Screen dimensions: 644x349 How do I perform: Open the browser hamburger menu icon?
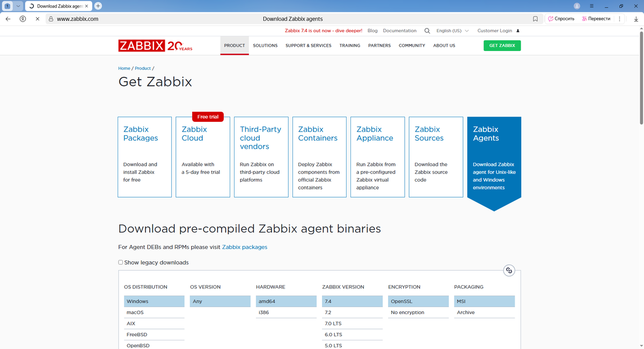coord(591,6)
